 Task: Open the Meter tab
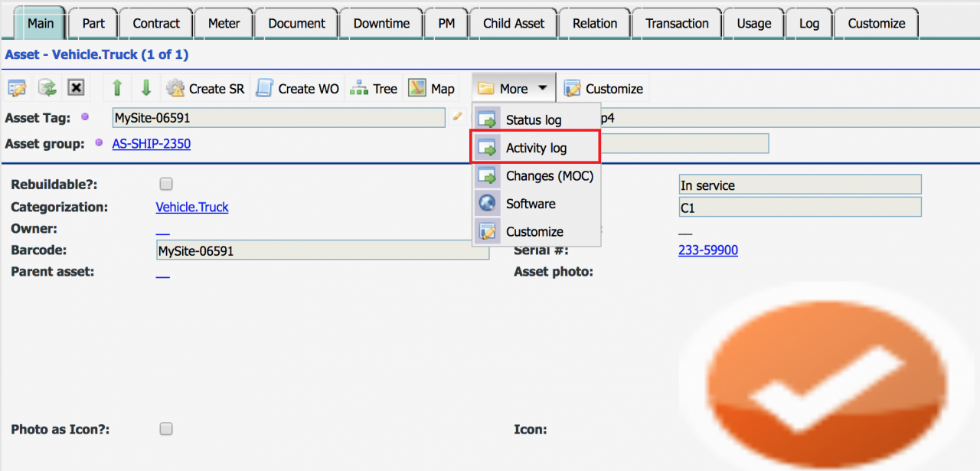224,23
